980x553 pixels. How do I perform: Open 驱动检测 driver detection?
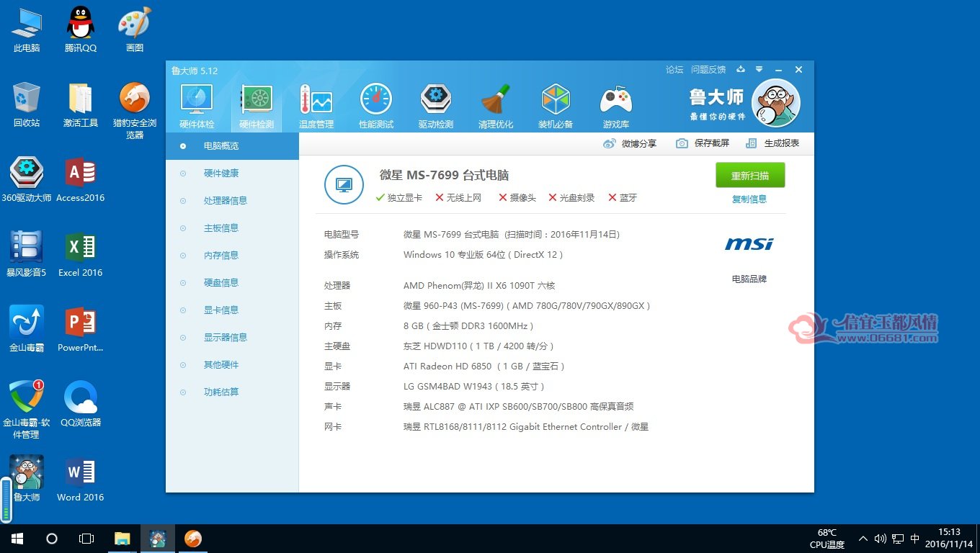tap(436, 107)
